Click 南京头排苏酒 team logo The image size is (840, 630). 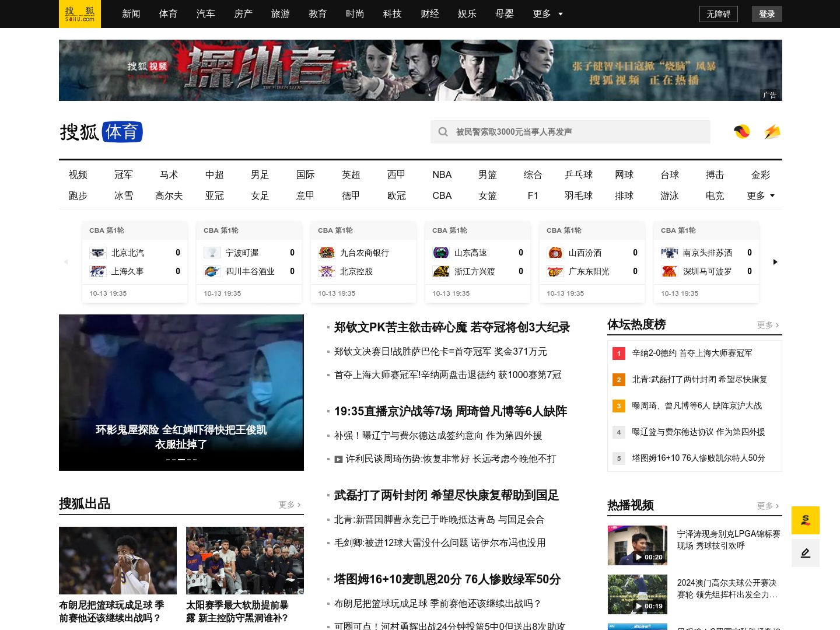(x=670, y=253)
